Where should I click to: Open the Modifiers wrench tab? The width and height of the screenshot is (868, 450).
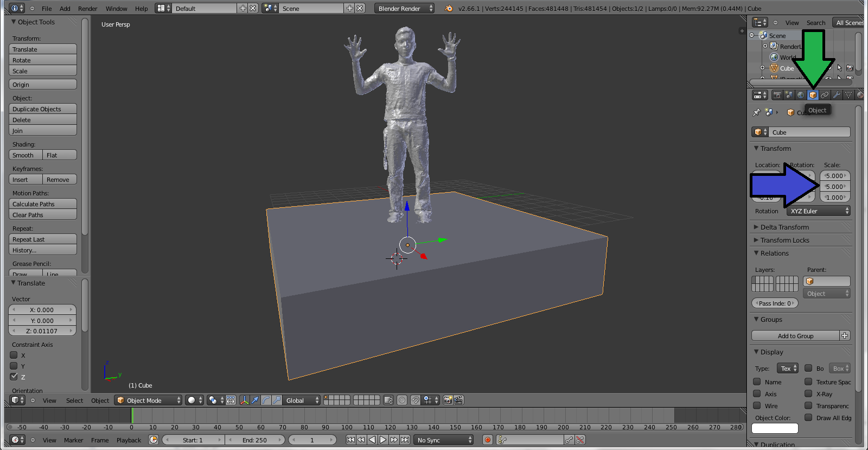tap(837, 95)
